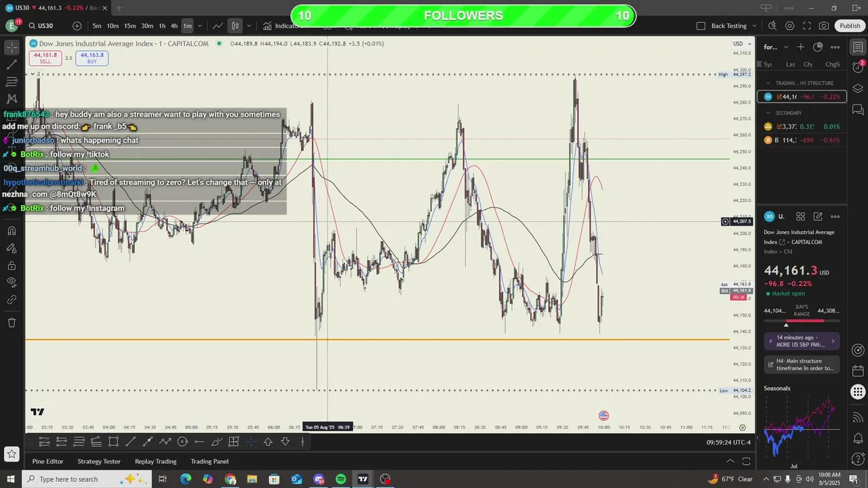
Task: Open details panel grid layout icon
Action: tap(801, 216)
